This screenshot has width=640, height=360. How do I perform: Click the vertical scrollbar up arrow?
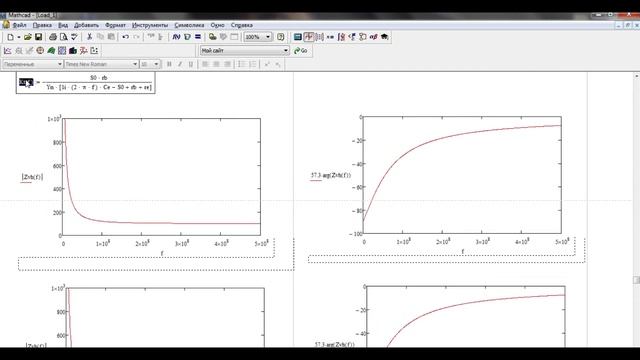click(x=637, y=76)
